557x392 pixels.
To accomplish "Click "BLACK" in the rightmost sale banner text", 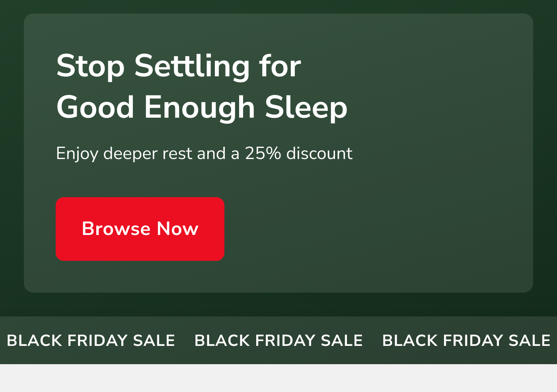I will coord(410,341).
